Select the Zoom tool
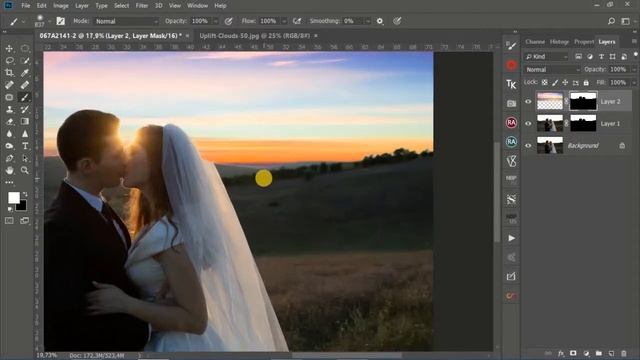 click(25, 170)
